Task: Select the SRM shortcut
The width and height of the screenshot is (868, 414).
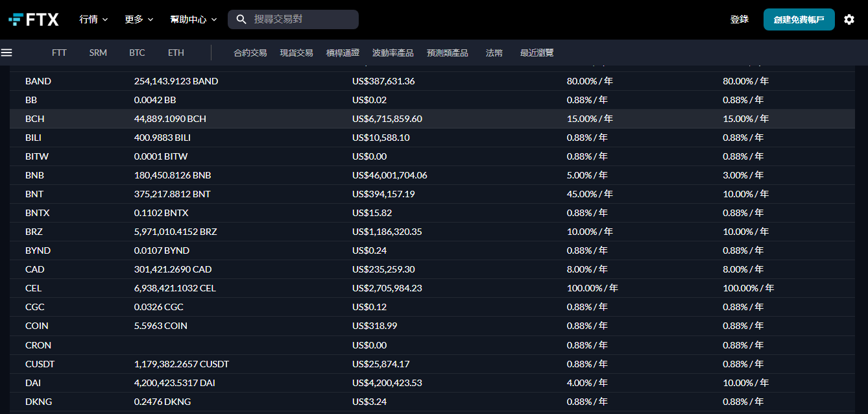Action: (x=98, y=53)
